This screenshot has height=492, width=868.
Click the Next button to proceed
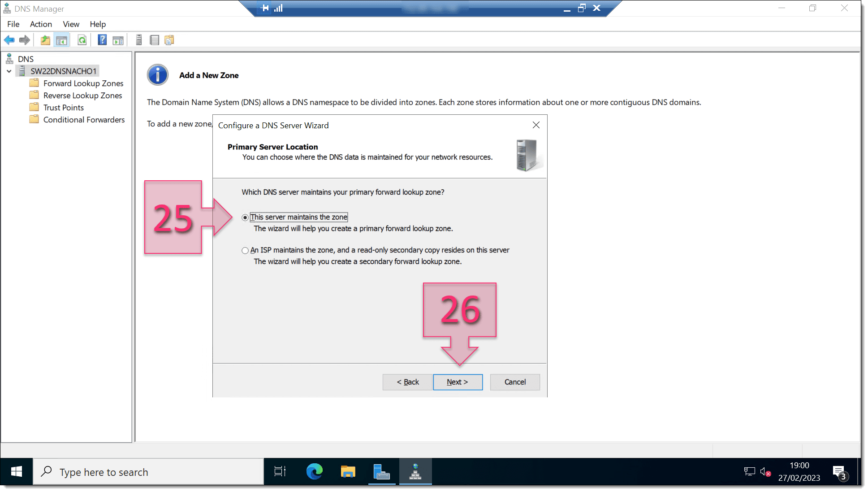[457, 382]
